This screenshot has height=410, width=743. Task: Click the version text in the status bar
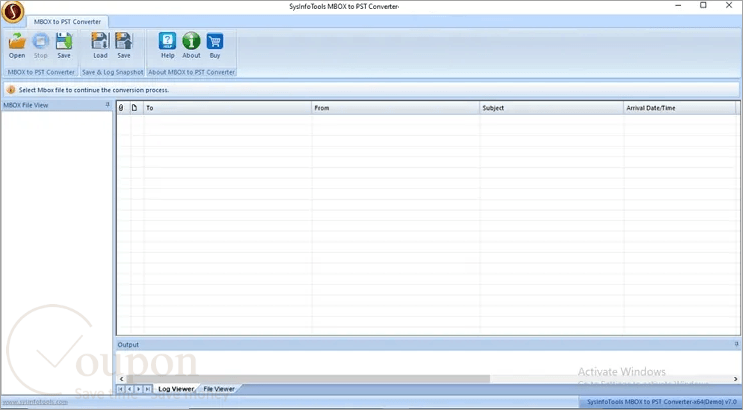[x=662, y=402]
